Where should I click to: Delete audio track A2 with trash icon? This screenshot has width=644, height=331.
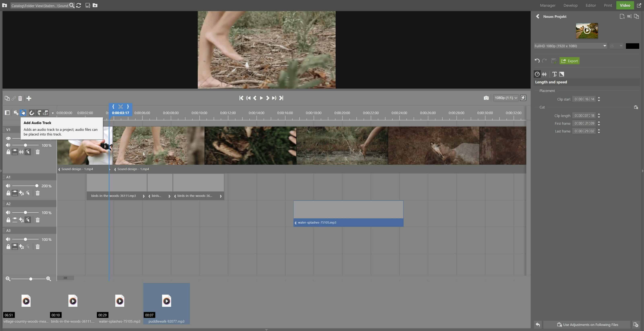pos(37,220)
